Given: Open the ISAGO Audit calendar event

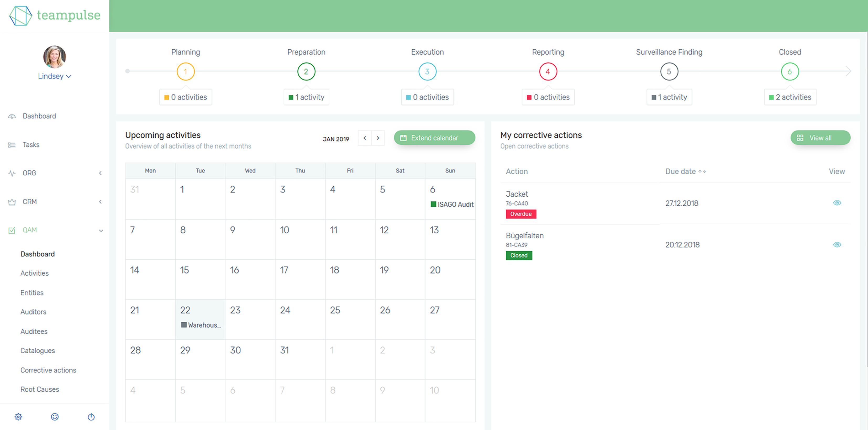Looking at the screenshot, I should click(x=452, y=204).
